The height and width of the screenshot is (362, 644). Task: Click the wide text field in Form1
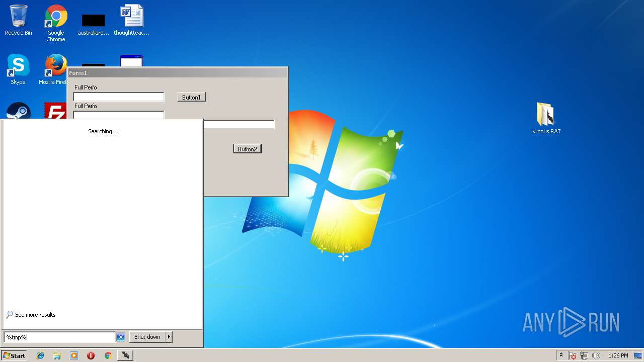[x=239, y=124]
